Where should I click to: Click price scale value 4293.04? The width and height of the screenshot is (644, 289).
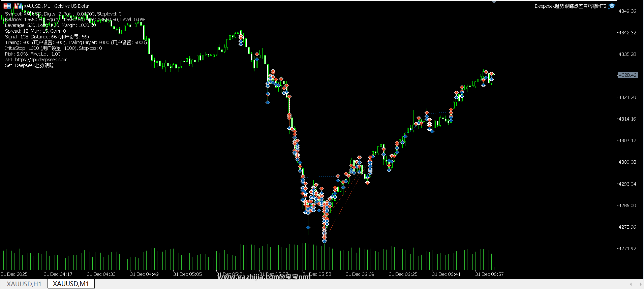627,184
